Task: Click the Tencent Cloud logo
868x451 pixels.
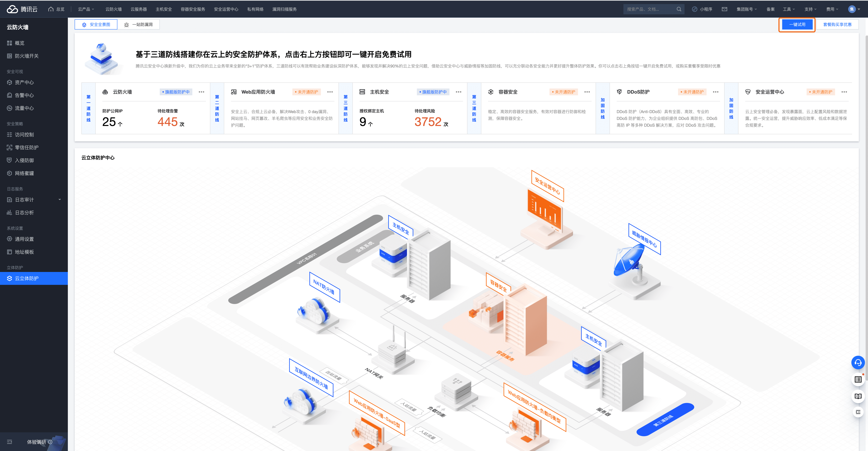Action: coord(22,9)
